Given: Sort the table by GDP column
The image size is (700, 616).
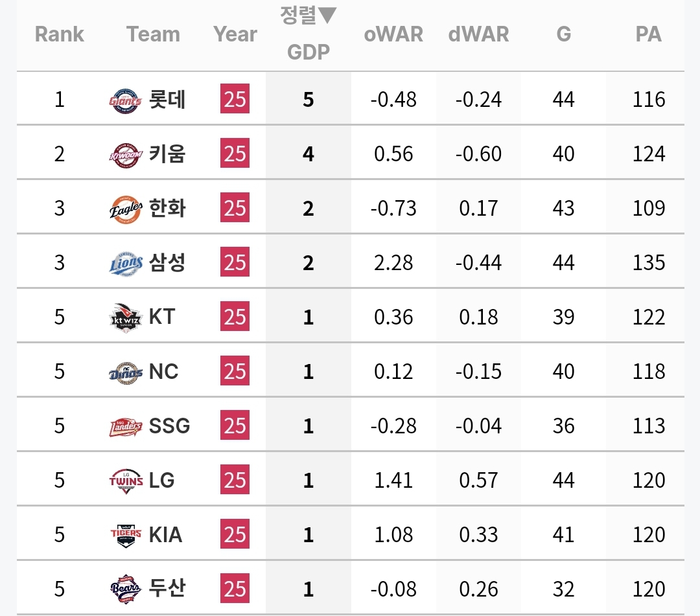Looking at the screenshot, I should pyautogui.click(x=309, y=52).
